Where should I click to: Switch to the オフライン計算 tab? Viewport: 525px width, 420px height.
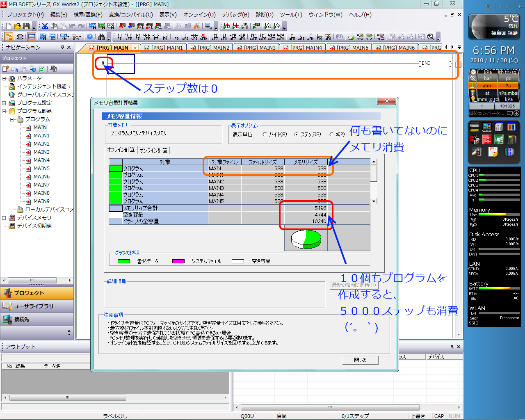121,150
